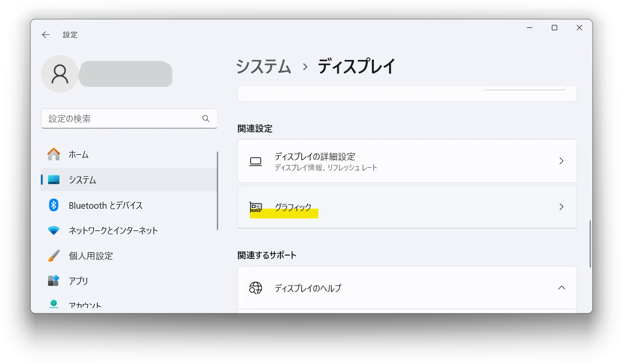The width and height of the screenshot is (623, 364).
Task: Click the redacted user account name
Action: click(x=125, y=74)
